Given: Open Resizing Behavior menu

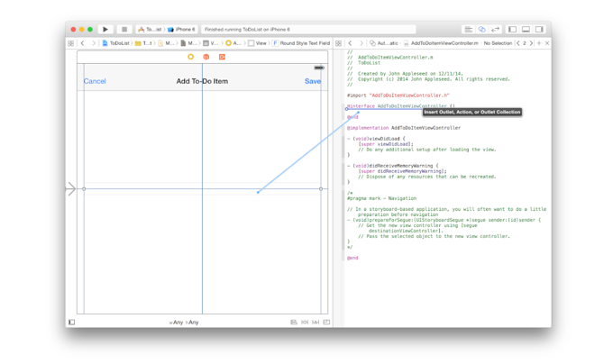Looking at the screenshot, I should coord(326,323).
